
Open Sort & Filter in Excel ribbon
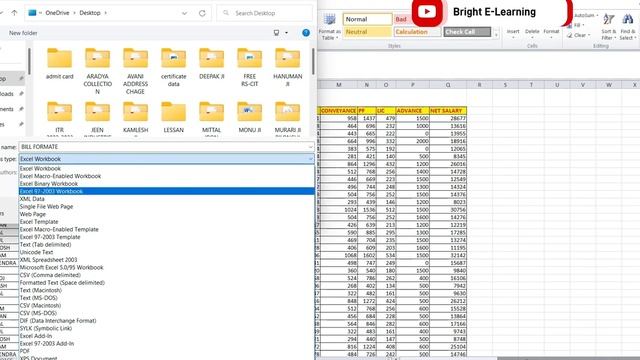pyautogui.click(x=608, y=27)
